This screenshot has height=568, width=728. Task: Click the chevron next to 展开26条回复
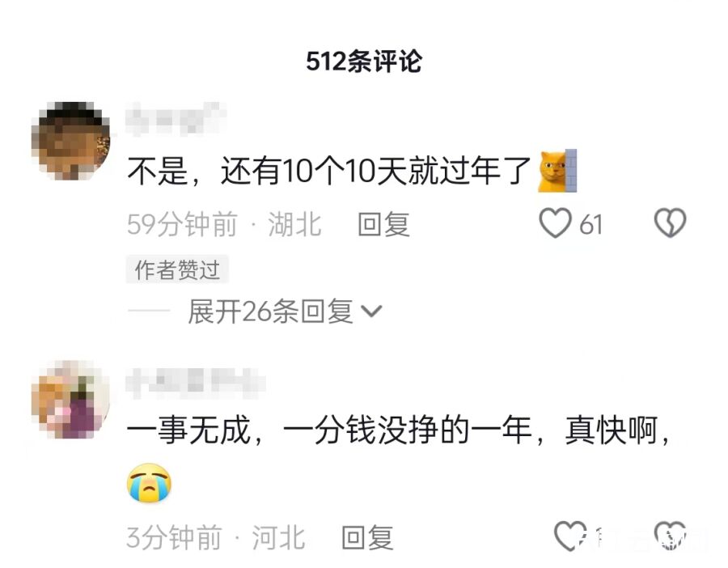coord(371,312)
